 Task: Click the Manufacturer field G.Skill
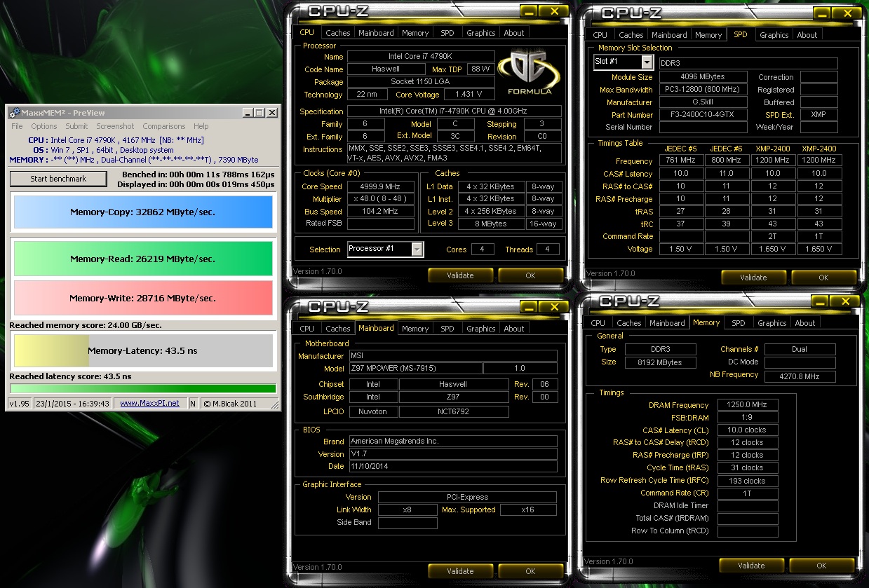(703, 102)
